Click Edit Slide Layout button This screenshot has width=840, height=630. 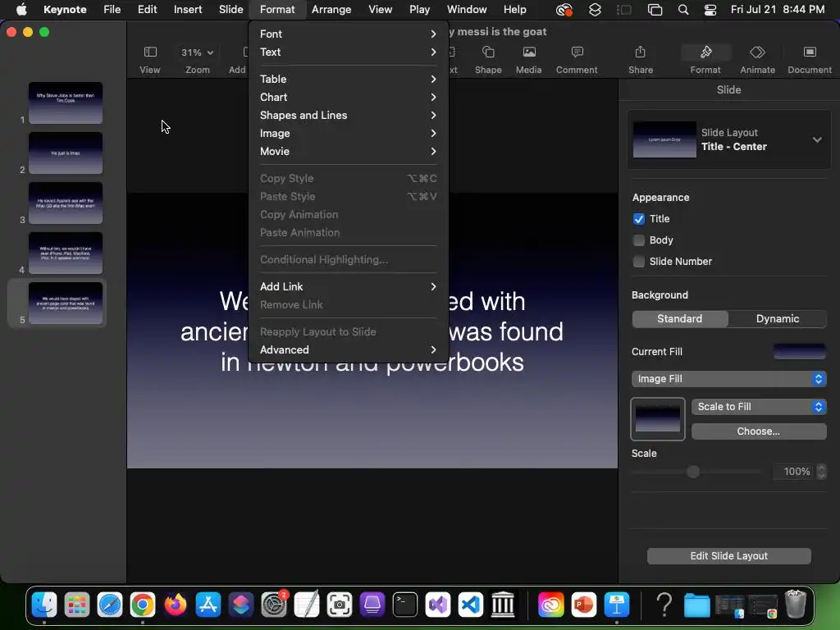(728, 556)
